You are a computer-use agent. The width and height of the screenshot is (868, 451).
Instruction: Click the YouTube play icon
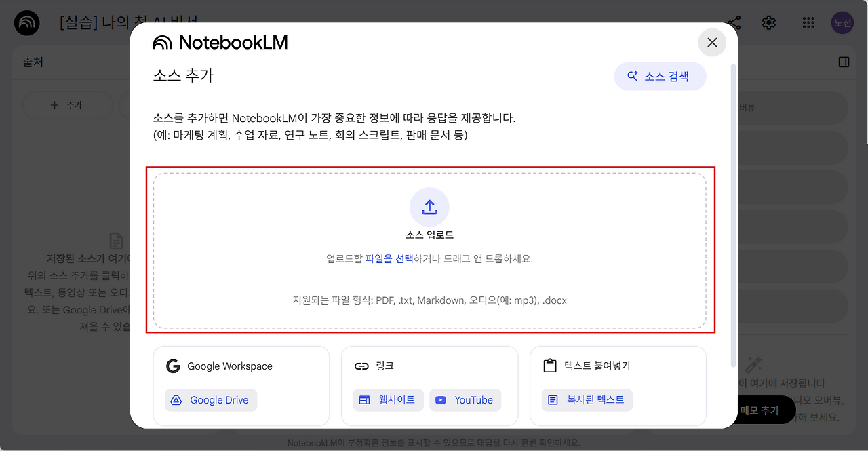click(441, 400)
